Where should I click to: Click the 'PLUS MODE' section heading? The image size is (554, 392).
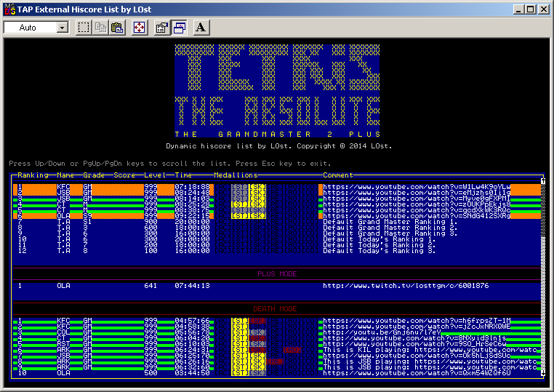click(277, 274)
